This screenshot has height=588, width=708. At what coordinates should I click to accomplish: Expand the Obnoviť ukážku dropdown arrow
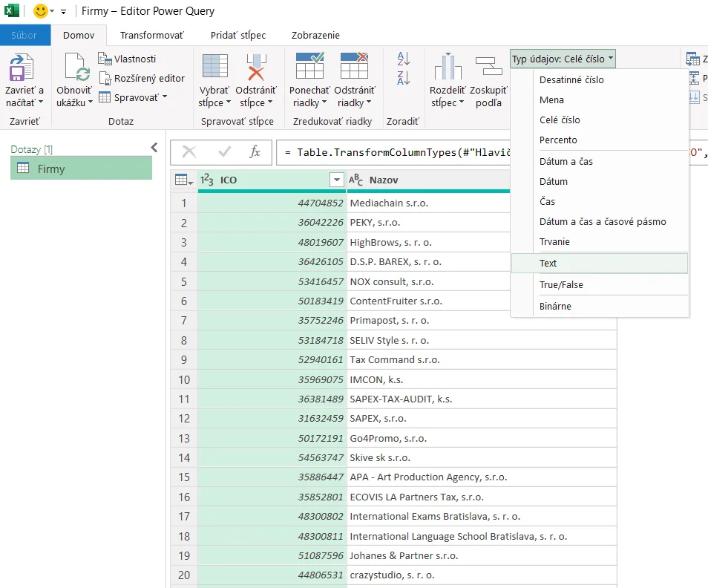[x=91, y=102]
